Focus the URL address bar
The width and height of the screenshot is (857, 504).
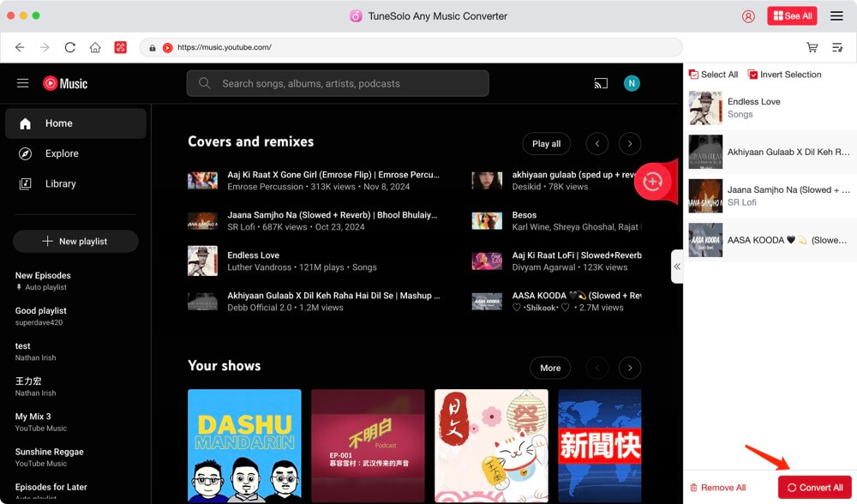(x=411, y=47)
